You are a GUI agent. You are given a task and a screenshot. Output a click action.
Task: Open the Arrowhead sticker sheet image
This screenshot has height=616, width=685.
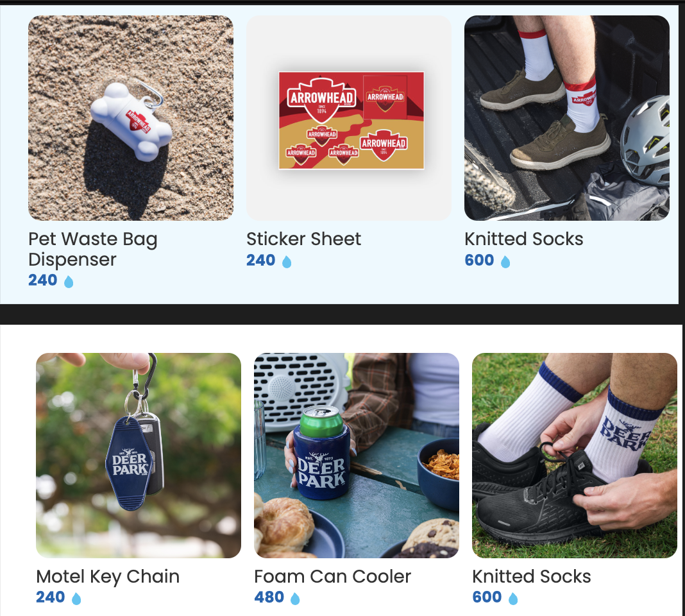tap(349, 118)
